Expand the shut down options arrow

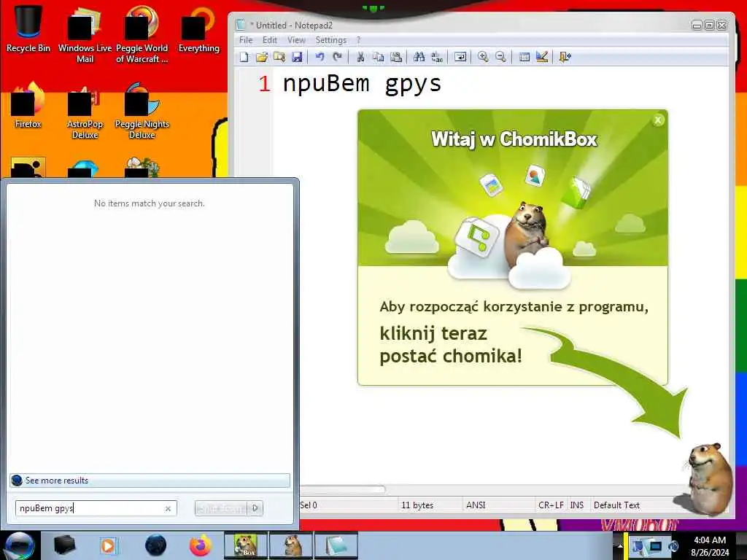[x=255, y=508]
